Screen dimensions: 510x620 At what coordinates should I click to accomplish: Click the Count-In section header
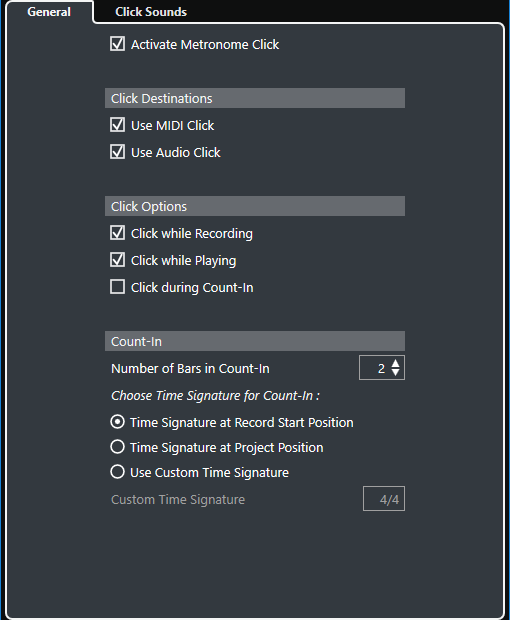(x=255, y=341)
